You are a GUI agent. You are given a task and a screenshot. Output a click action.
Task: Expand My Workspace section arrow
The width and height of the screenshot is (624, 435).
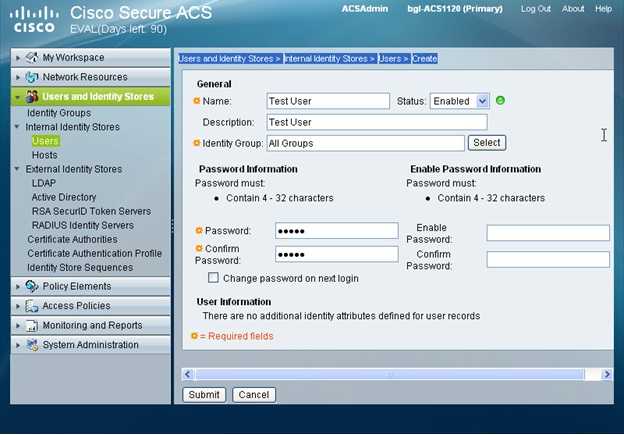coord(18,58)
